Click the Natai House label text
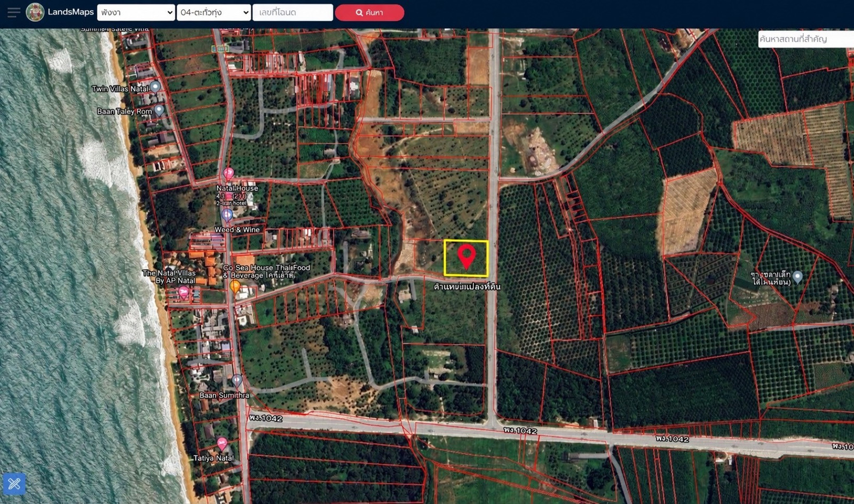854x504 pixels. point(237,188)
